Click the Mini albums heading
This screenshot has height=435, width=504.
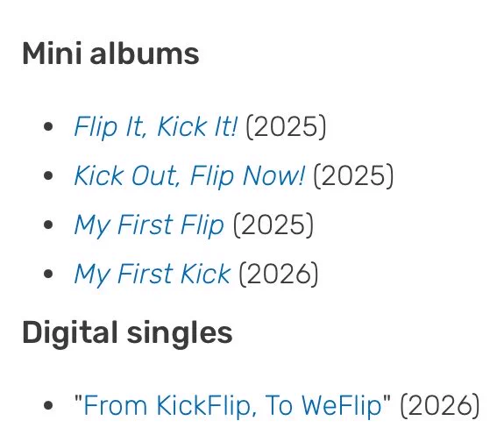pos(111,53)
